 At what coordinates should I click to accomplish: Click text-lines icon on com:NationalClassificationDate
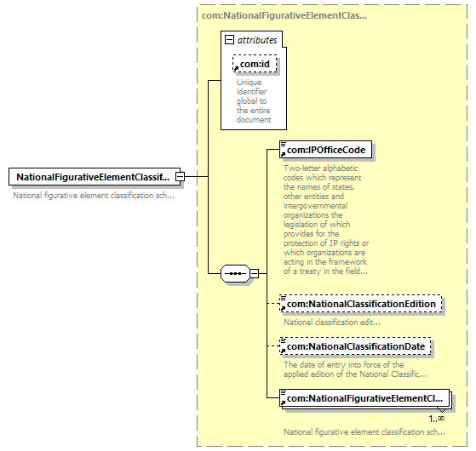tap(283, 340)
